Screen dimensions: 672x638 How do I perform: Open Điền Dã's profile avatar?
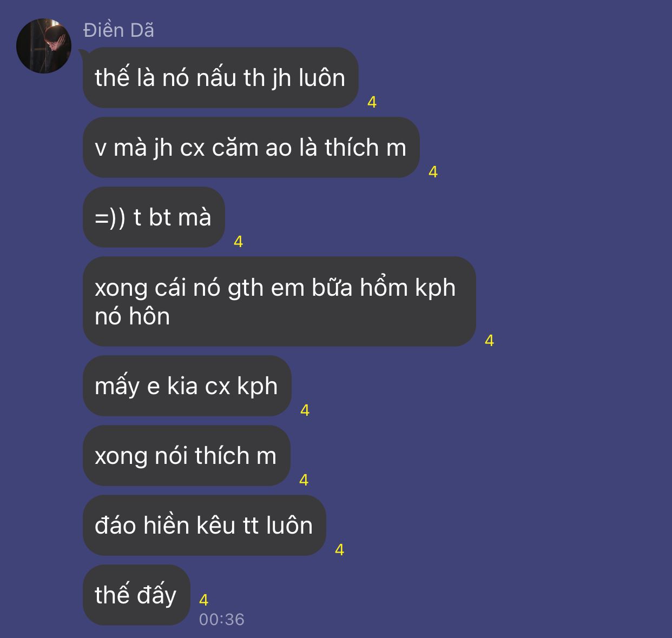(x=44, y=46)
